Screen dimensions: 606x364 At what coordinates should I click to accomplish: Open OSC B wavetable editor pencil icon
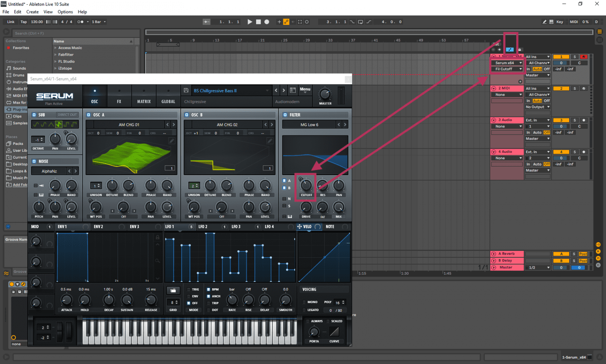coord(270,141)
